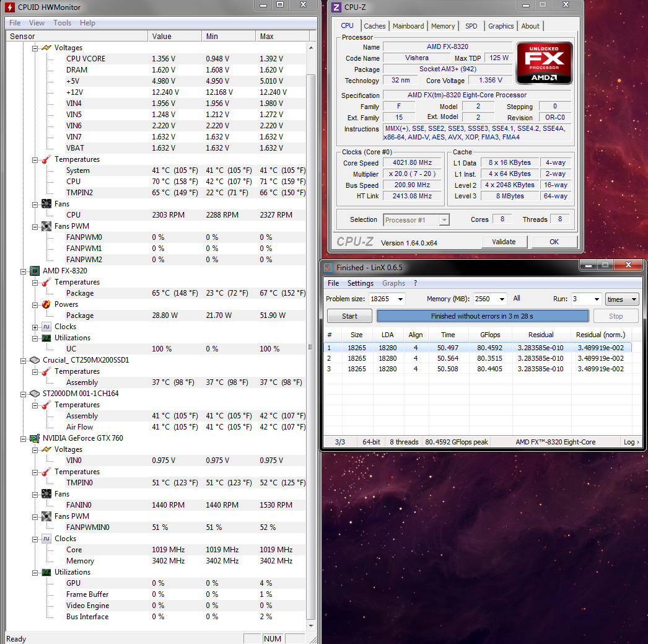Click the Utilizations icon under AMD FX-8320
This screenshot has height=644, width=648.
pyautogui.click(x=46, y=338)
